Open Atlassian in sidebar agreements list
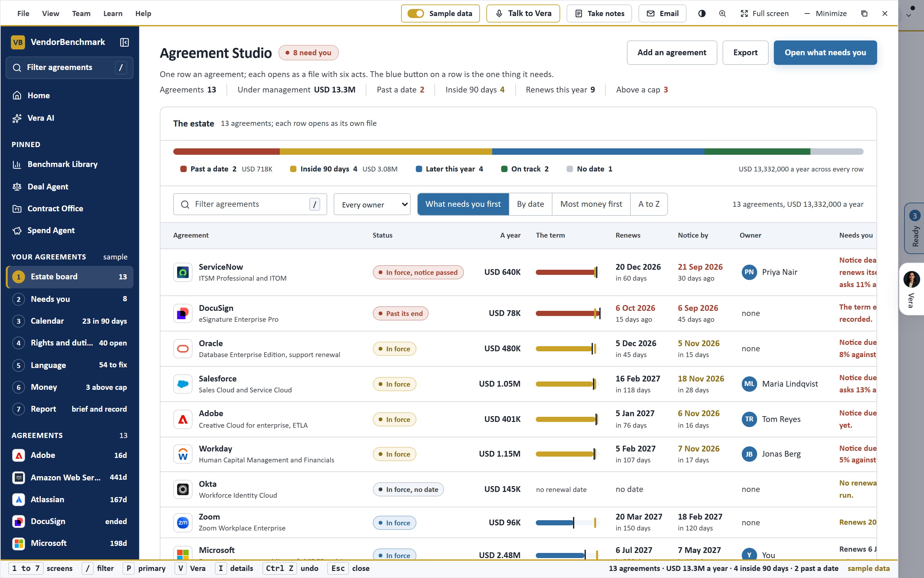The height and width of the screenshot is (578, 924). (70, 500)
